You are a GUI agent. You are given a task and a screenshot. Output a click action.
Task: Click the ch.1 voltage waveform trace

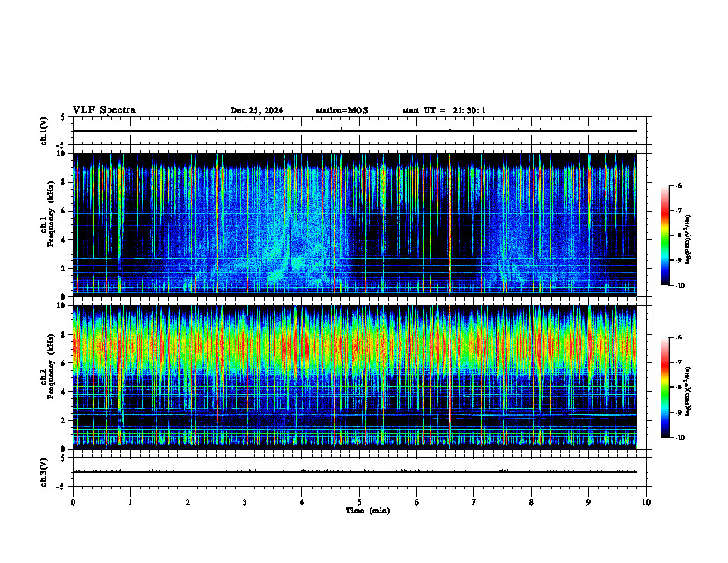tap(354, 131)
